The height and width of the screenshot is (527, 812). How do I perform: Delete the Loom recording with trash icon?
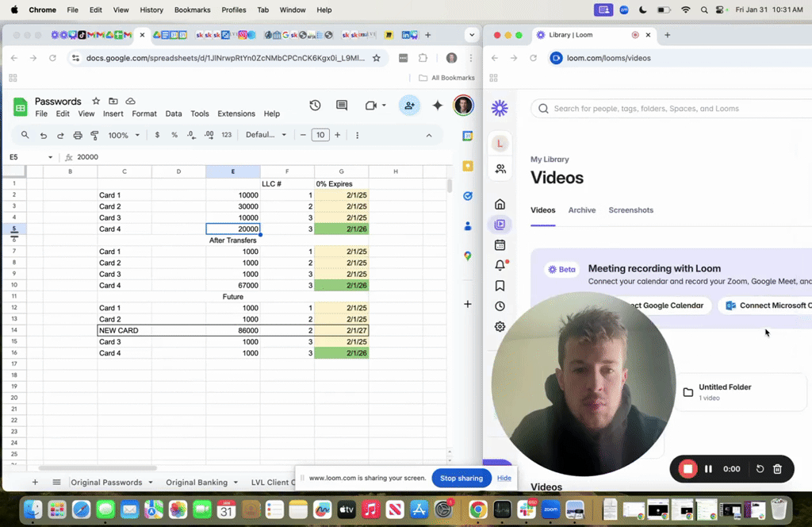click(x=777, y=469)
